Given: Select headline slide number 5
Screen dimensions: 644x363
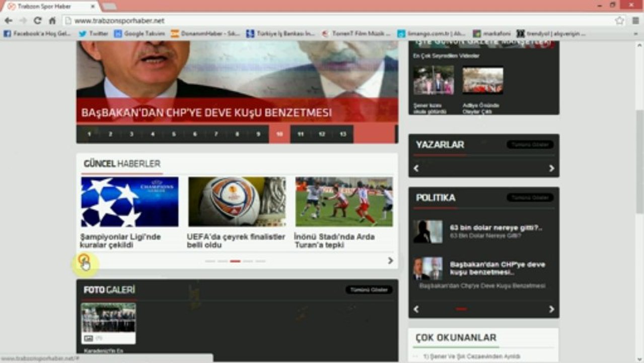Looking at the screenshot, I should pos(174,134).
